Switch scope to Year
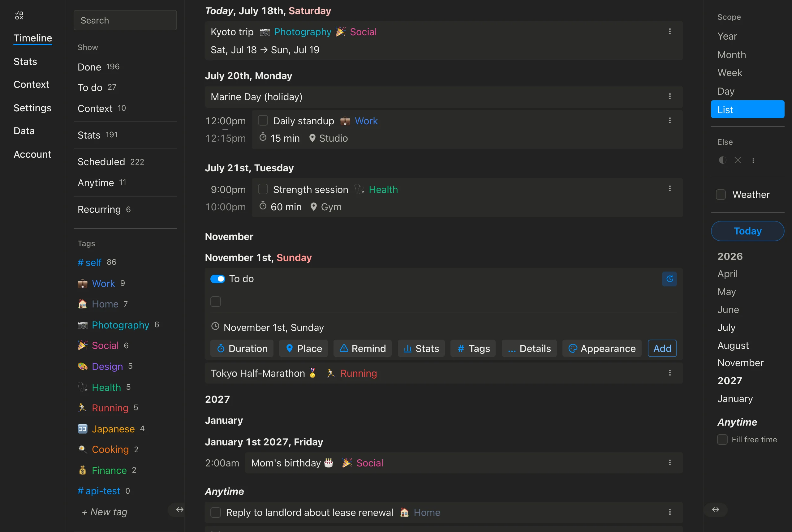This screenshot has width=792, height=532. click(x=727, y=36)
